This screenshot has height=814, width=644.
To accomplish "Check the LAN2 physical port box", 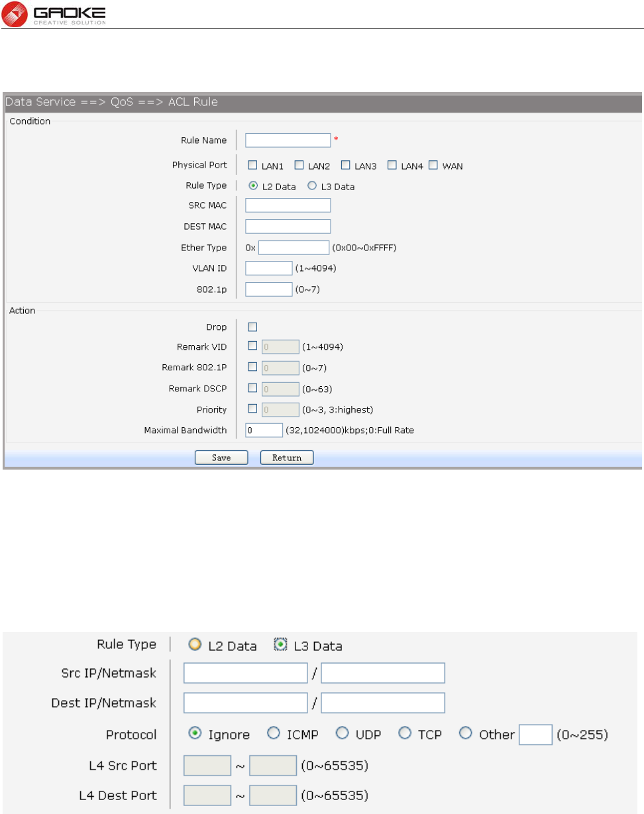I will (x=299, y=165).
